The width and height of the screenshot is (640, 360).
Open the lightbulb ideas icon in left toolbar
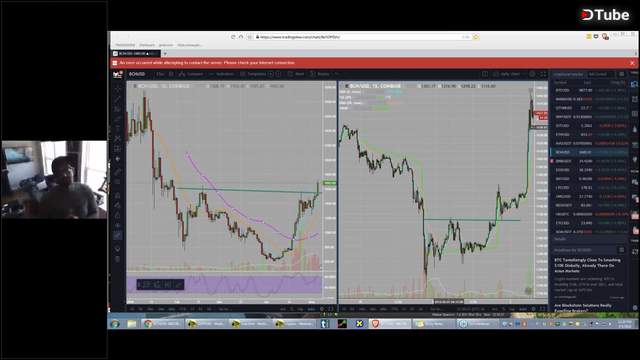[x=118, y=249]
